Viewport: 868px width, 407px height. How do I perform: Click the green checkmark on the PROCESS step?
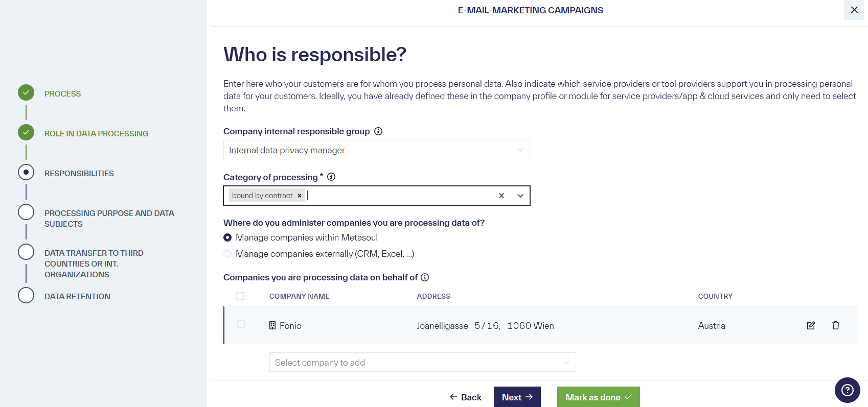pyautogui.click(x=26, y=92)
